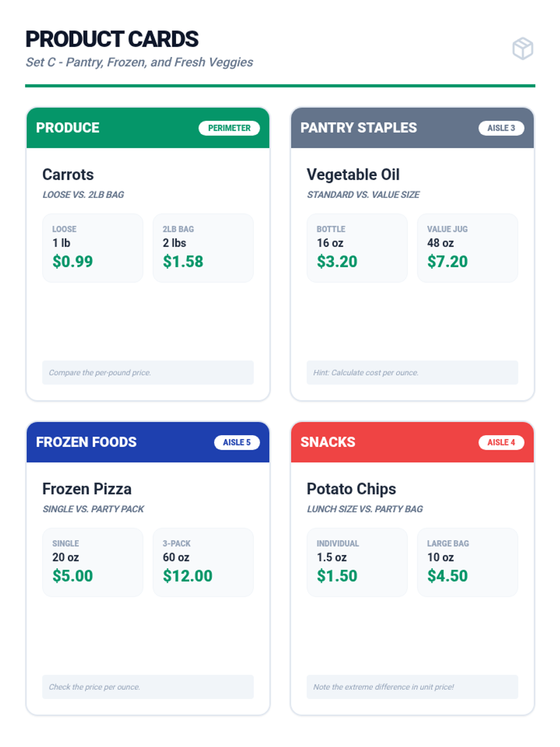The height and width of the screenshot is (747, 560).
Task: Choose the Large Bag 10 oz chips
Action: coord(467,562)
